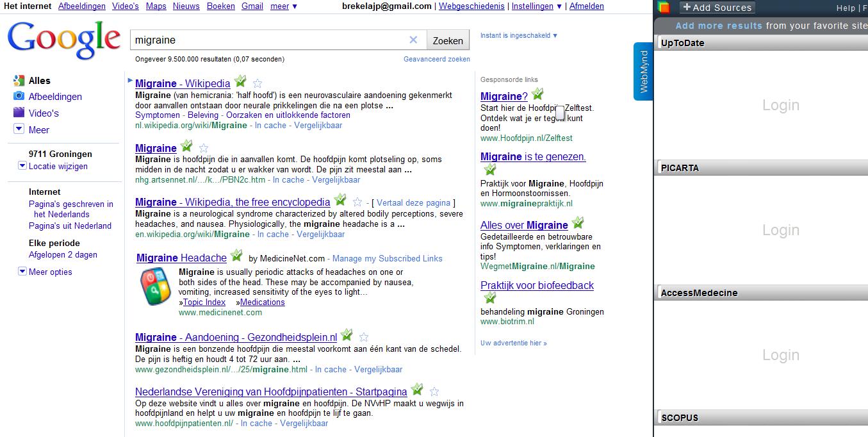
Task: Star the Nederlandse Vereniging van Hoofdpijnpatienten result
Action: pos(434,391)
